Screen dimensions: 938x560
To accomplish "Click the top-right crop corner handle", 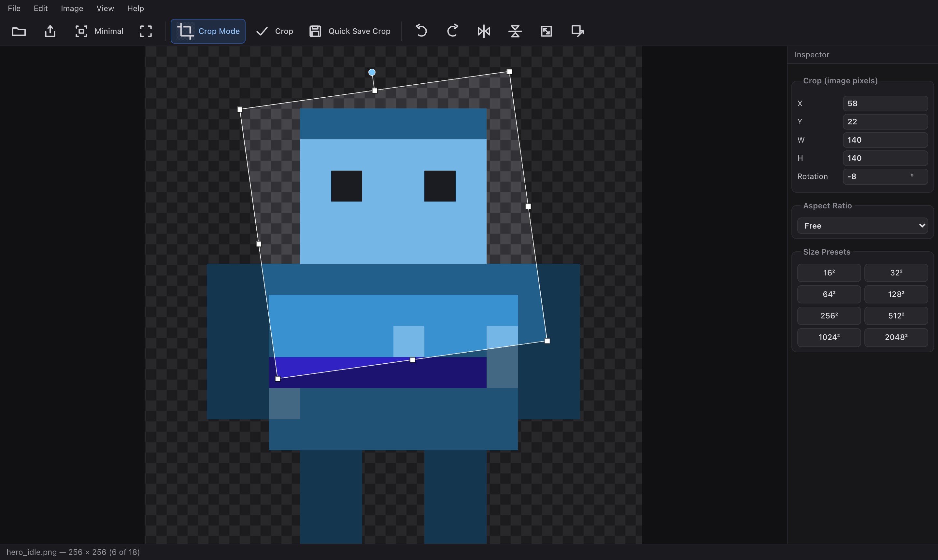I will pos(509,72).
